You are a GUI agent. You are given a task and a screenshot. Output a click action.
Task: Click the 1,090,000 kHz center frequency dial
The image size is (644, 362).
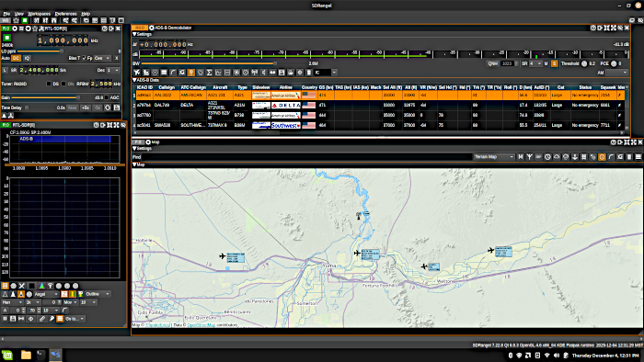[63, 40]
